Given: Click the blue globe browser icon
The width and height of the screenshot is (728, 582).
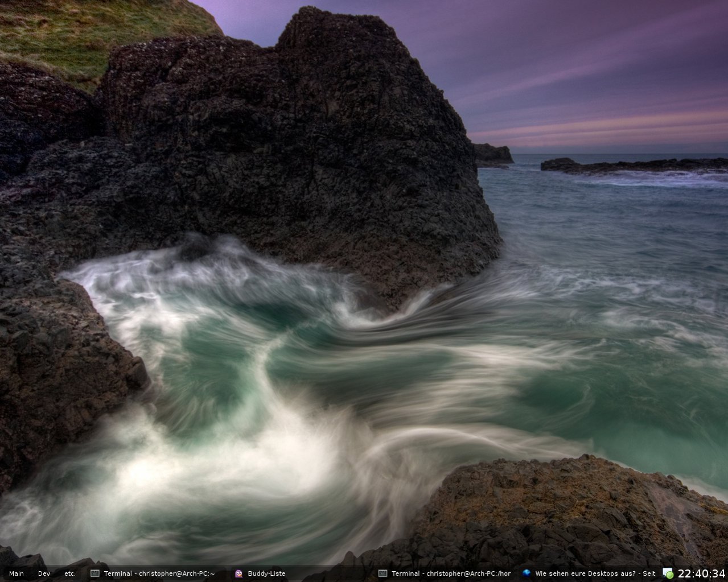Looking at the screenshot, I should tap(527, 573).
